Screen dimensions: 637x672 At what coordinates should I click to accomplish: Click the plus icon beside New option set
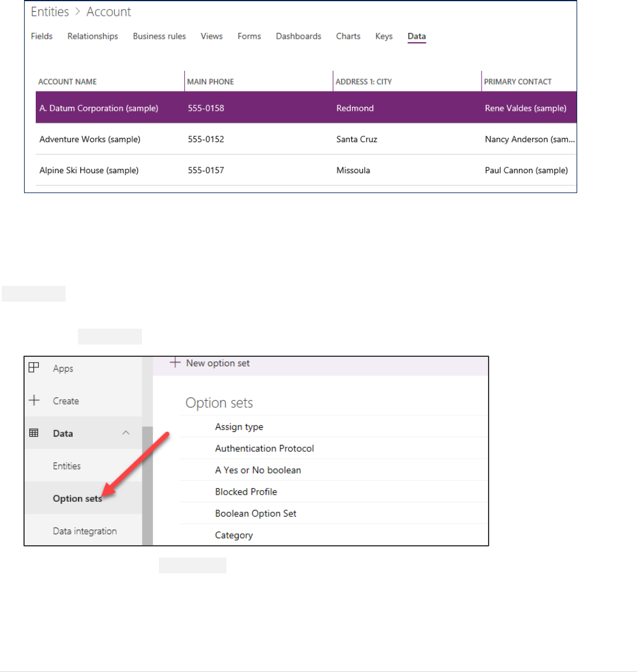coord(175,363)
